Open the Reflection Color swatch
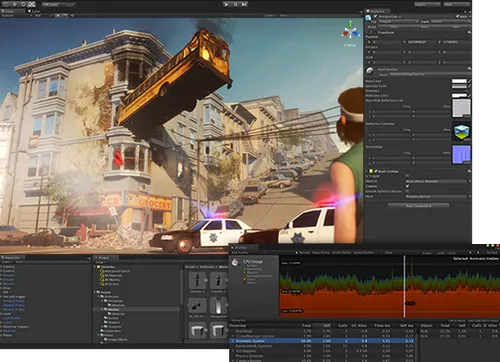The height and width of the screenshot is (362, 500). (x=459, y=96)
